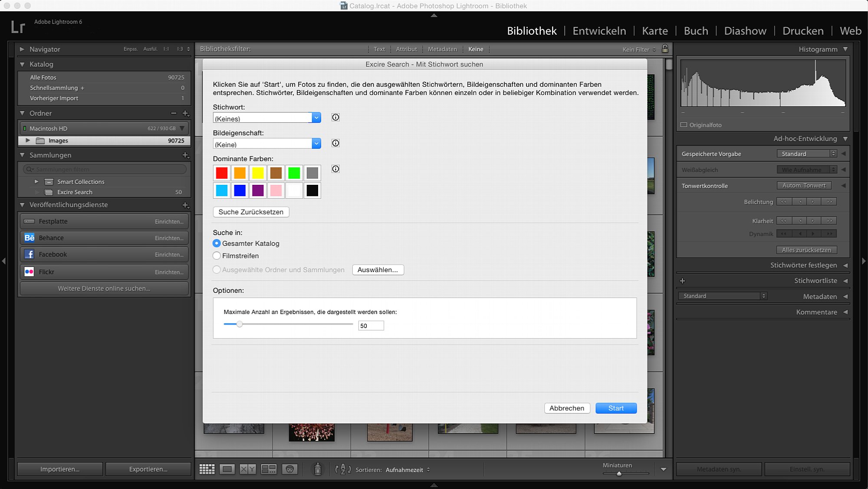Screen dimensions: 868x489
Task: Click the Festplatte hard drive icon
Action: [29, 221]
